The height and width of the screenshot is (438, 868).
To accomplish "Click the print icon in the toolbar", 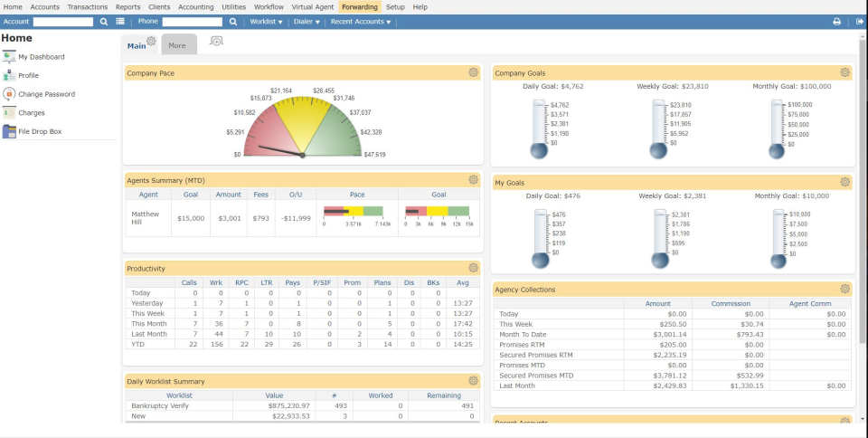I will tap(836, 21).
